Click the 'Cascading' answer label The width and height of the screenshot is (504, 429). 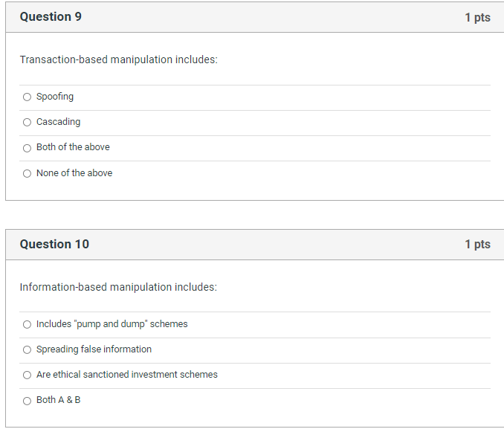click(59, 122)
